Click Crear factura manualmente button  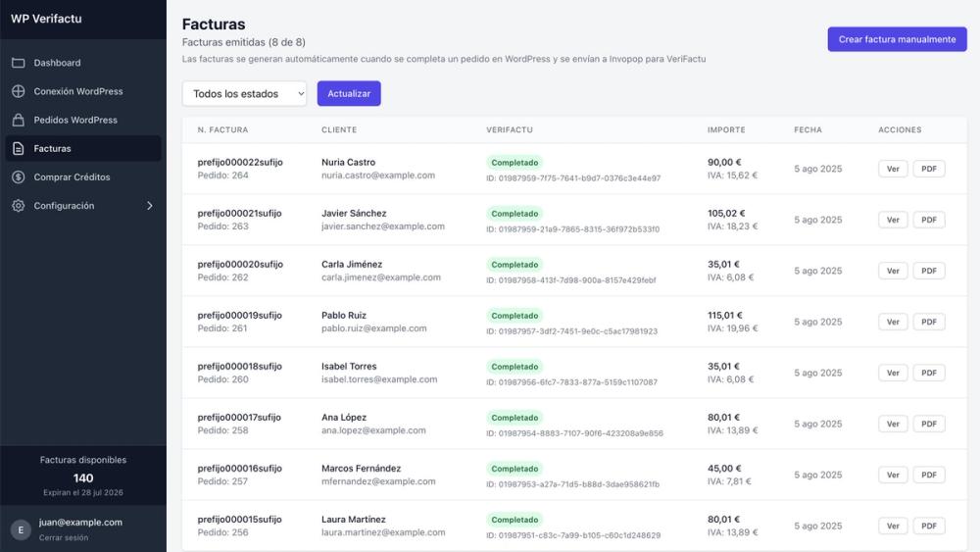point(897,39)
